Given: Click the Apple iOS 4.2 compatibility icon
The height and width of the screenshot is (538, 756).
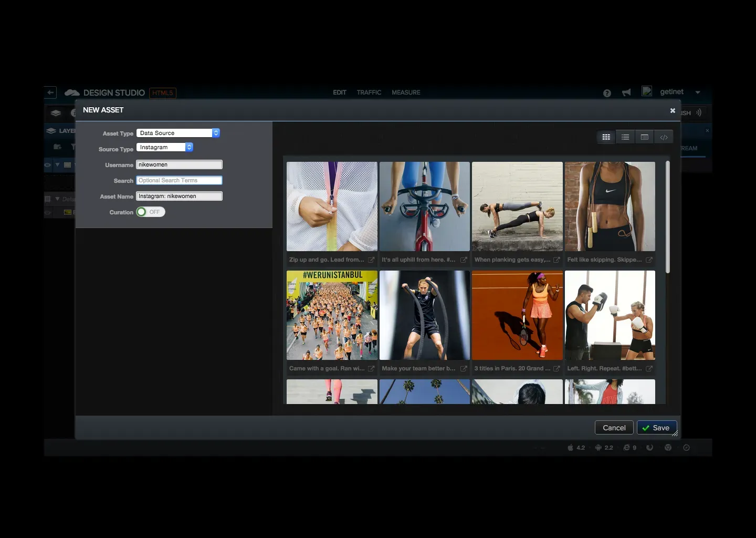Looking at the screenshot, I should pos(571,448).
